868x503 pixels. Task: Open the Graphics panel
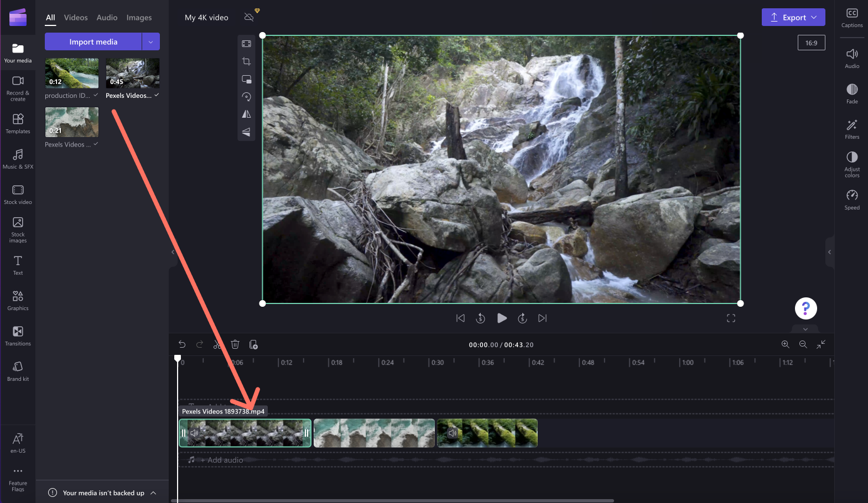click(x=18, y=300)
